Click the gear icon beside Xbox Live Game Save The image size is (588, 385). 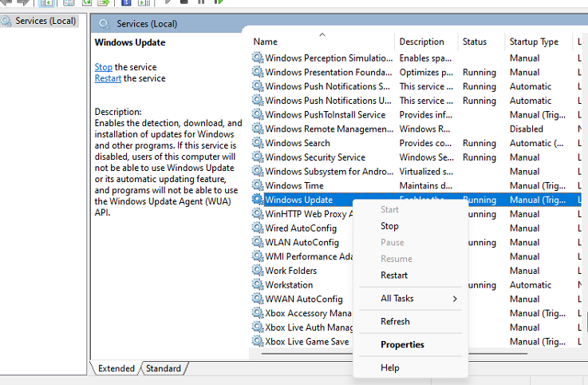(x=257, y=341)
